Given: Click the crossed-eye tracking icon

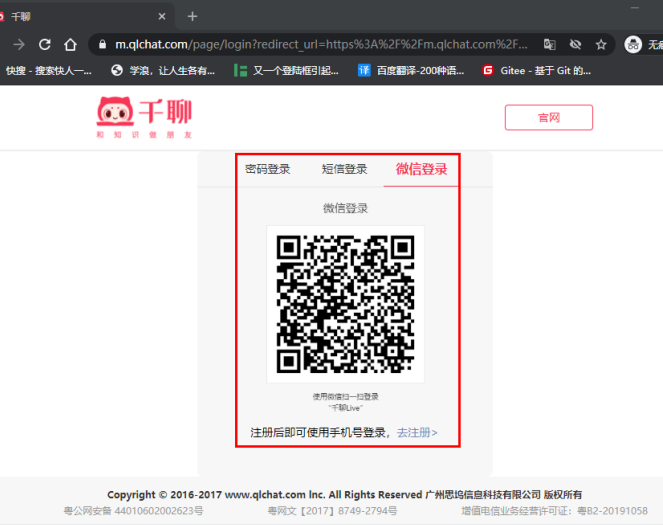Looking at the screenshot, I should pyautogui.click(x=575, y=44).
